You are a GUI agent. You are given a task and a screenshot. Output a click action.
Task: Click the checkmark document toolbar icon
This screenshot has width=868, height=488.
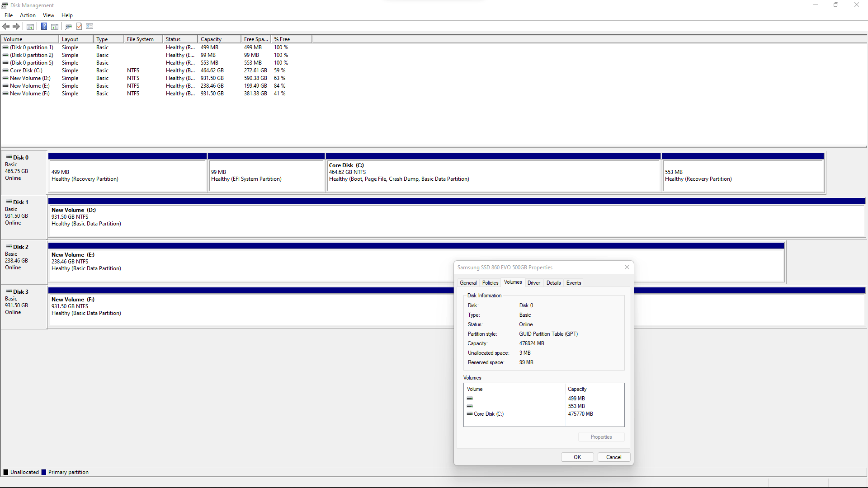pos(79,26)
